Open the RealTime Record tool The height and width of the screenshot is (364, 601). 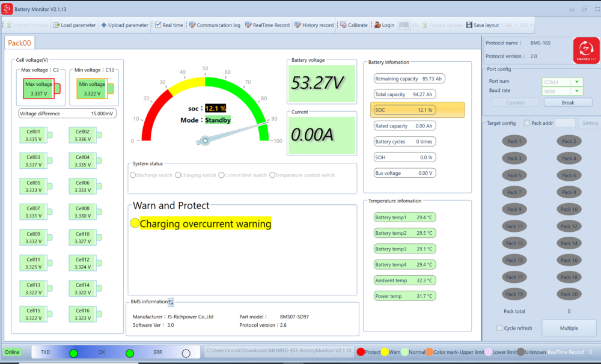267,25
